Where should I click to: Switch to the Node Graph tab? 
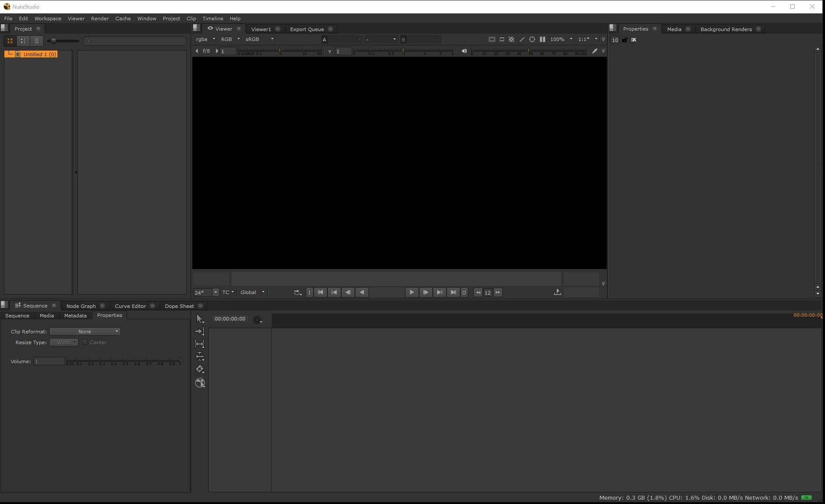(81, 306)
